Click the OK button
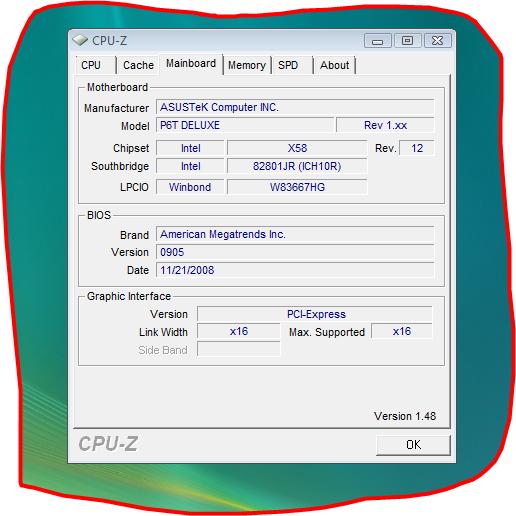 tap(413, 445)
